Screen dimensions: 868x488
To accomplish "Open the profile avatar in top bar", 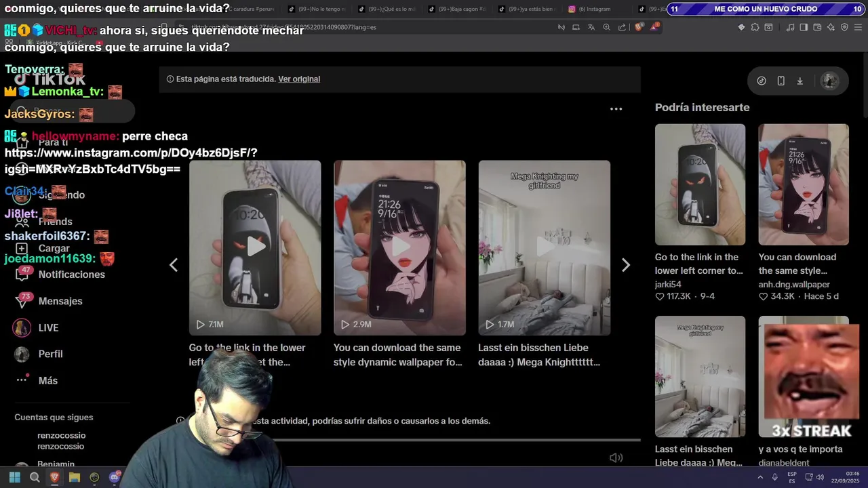I will (x=829, y=81).
